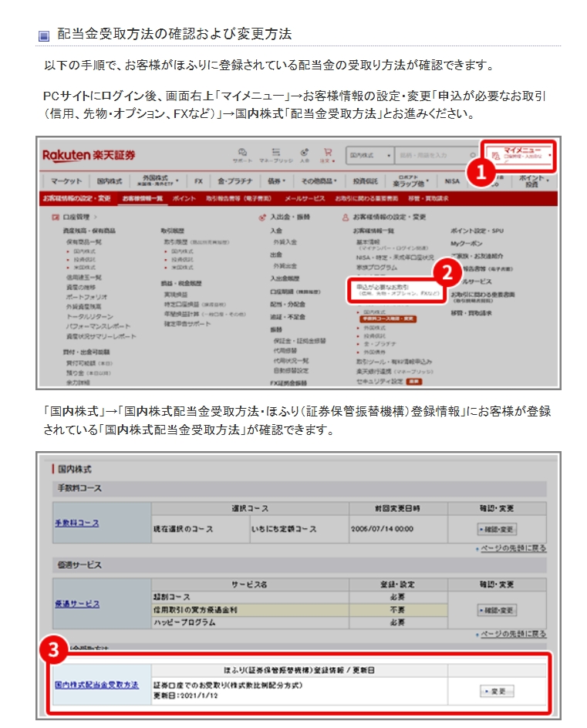This screenshot has width=587, height=728.
Task: Open 家族プログラム link
Action: click(x=377, y=268)
